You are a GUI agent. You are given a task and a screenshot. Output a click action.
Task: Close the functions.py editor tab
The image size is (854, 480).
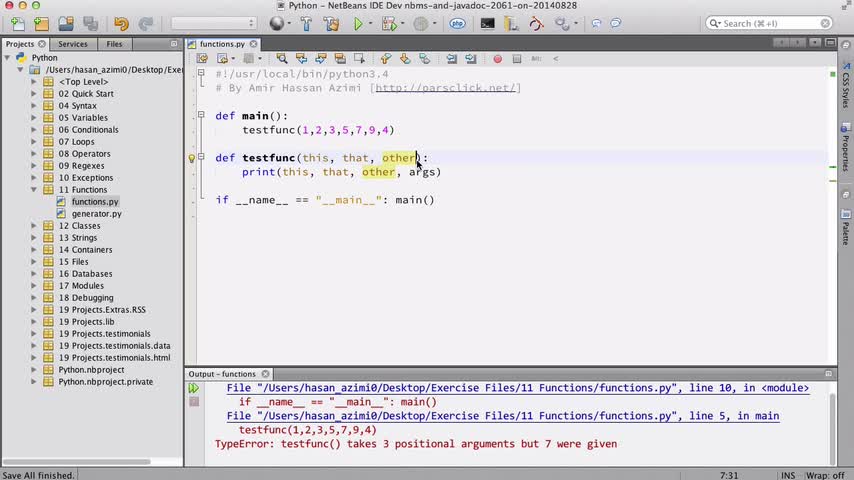tap(253, 44)
